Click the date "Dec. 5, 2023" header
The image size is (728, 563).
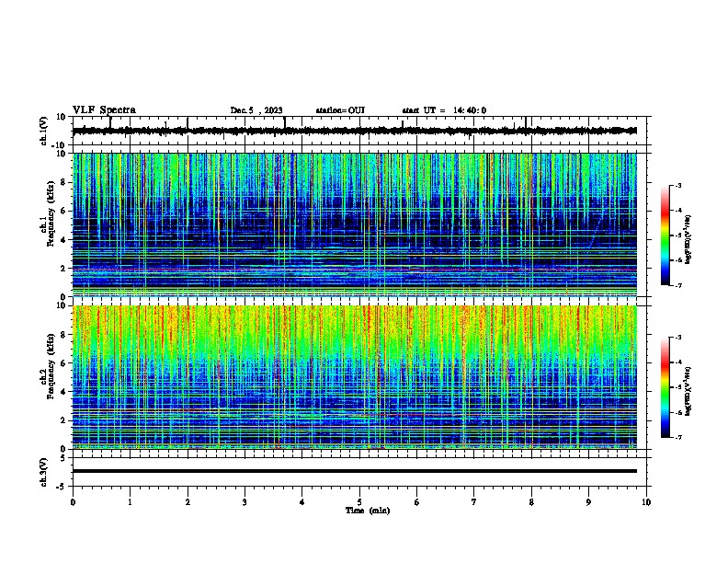(256, 110)
